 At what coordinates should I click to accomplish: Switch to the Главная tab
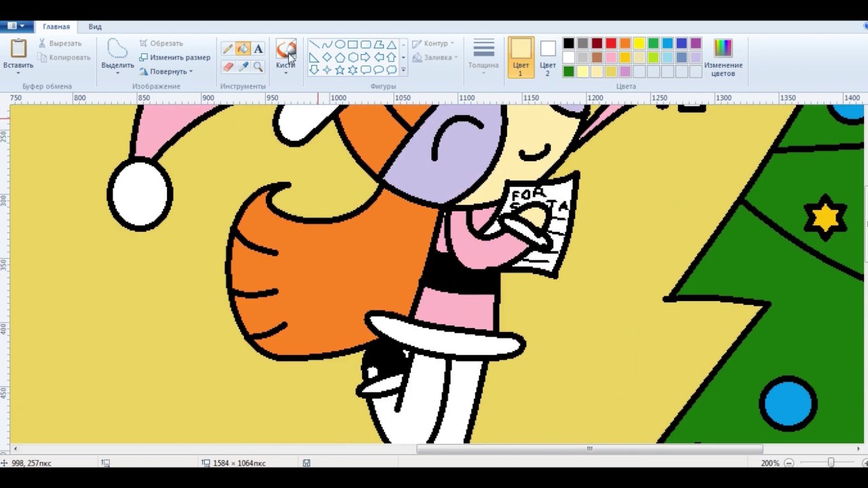[56, 26]
